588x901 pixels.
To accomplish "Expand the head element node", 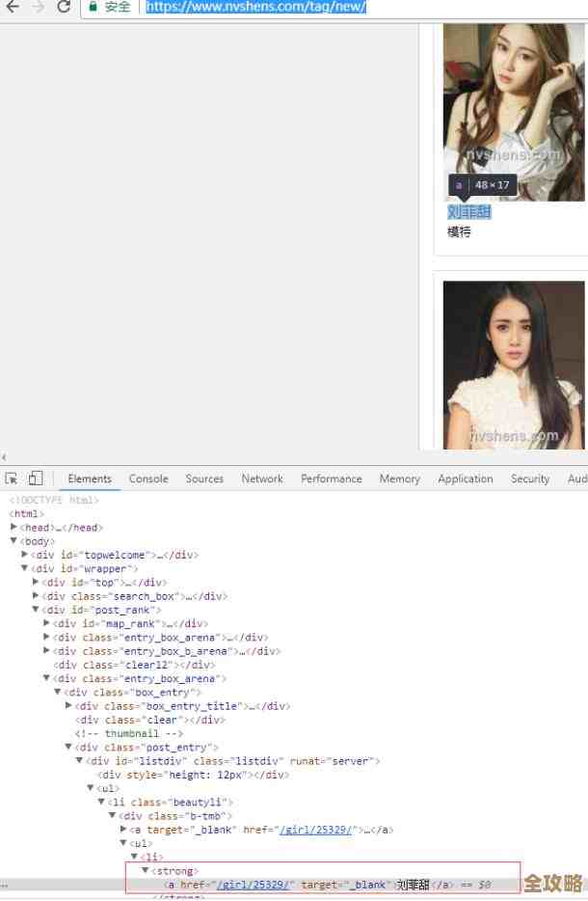I will pyautogui.click(x=14, y=528).
